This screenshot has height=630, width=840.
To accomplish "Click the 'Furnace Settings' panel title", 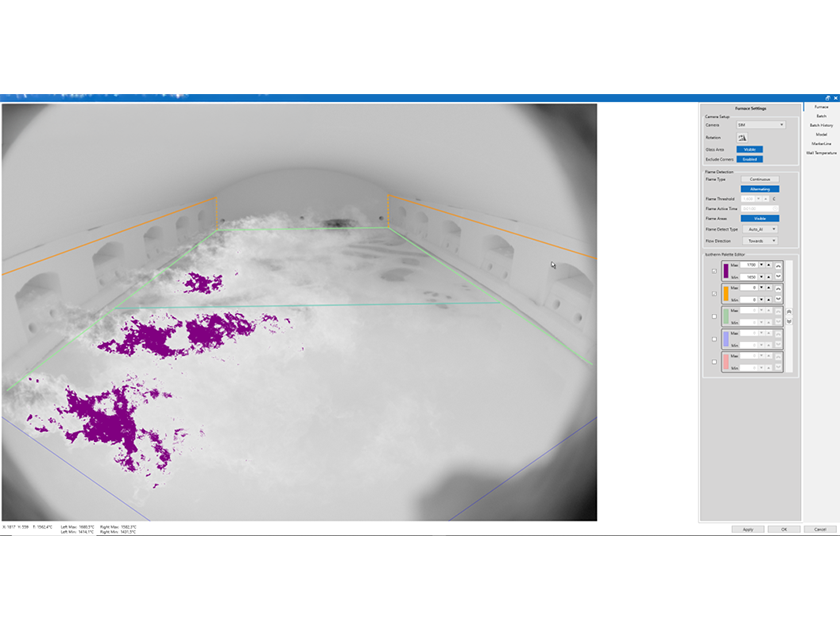I will pyautogui.click(x=751, y=108).
